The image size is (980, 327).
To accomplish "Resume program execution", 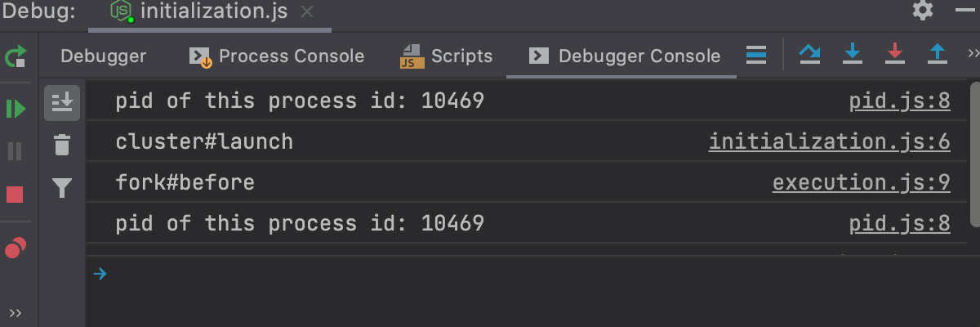I will tap(16, 109).
